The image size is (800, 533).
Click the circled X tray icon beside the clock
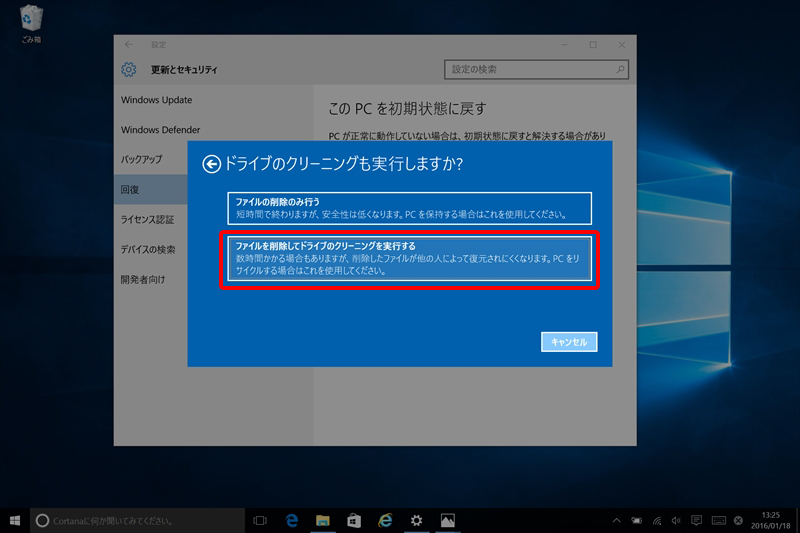pyautogui.click(x=738, y=521)
